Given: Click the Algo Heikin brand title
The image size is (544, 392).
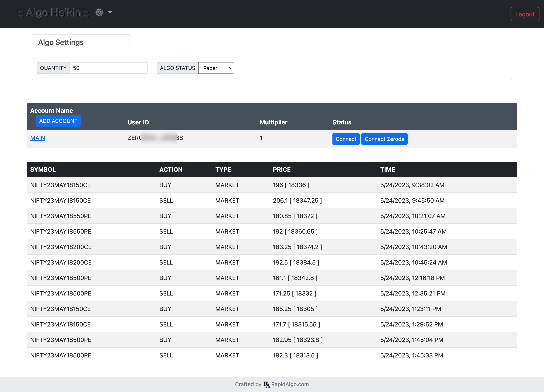Looking at the screenshot, I should click(54, 13).
